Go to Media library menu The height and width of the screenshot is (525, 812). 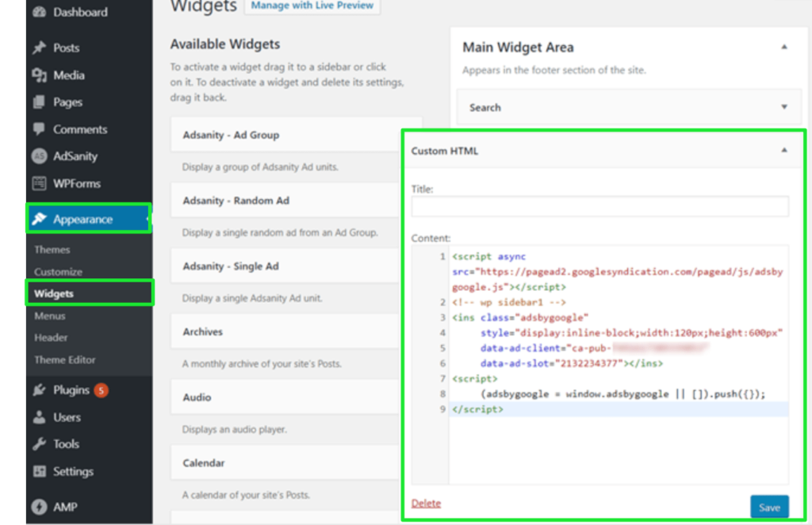click(x=69, y=75)
